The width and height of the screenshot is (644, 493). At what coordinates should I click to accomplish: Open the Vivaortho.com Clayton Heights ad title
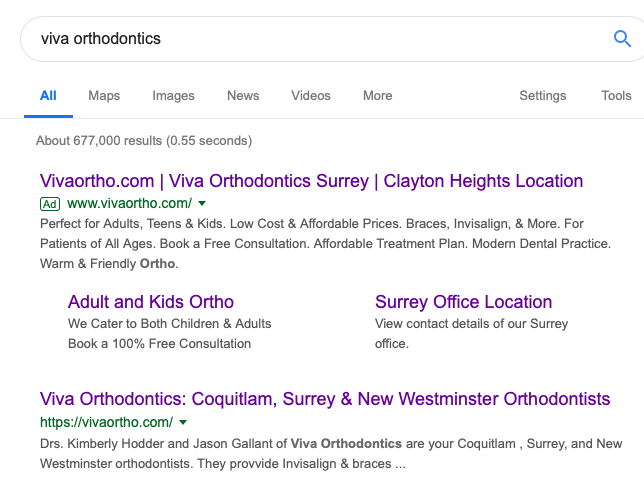tap(311, 181)
